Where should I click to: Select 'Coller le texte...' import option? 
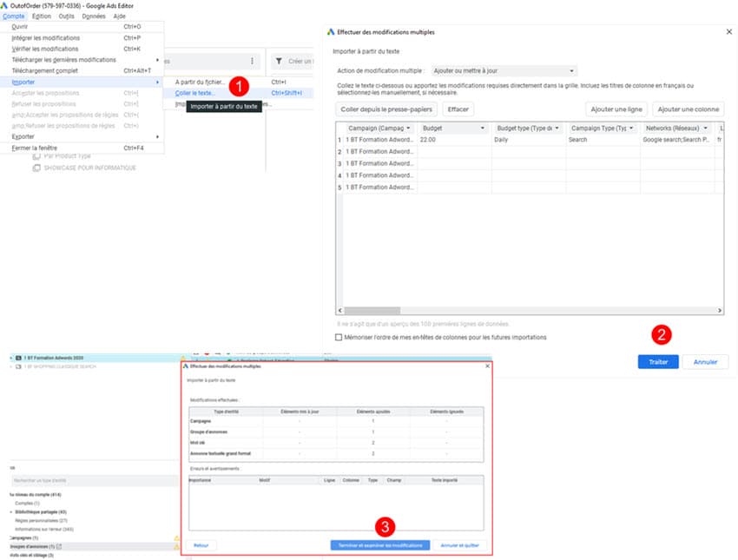(x=238, y=93)
